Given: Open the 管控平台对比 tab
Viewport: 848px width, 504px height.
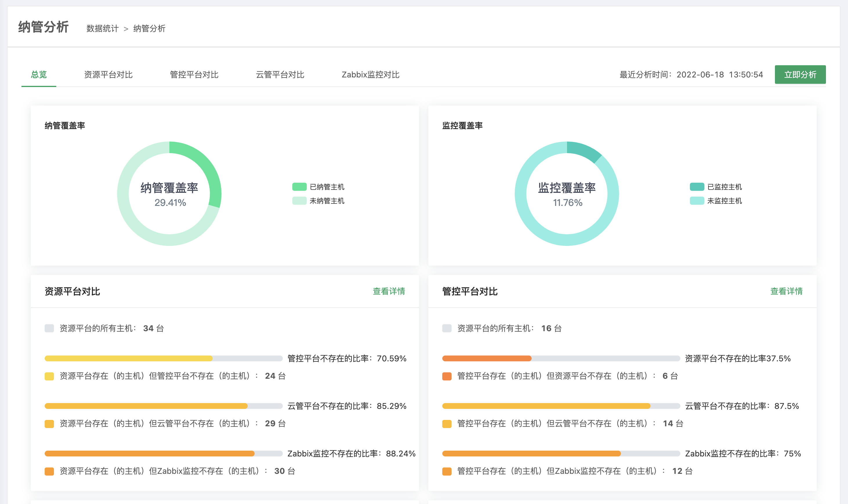Looking at the screenshot, I should (194, 74).
